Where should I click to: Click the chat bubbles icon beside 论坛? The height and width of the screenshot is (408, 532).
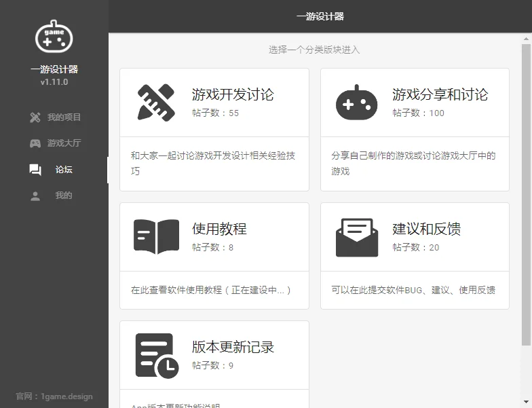(x=35, y=170)
